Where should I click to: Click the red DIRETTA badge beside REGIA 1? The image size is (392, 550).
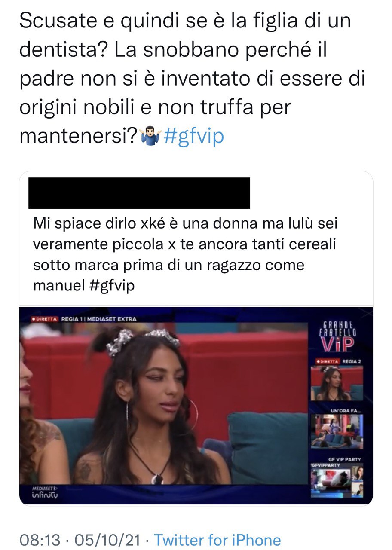(x=45, y=319)
